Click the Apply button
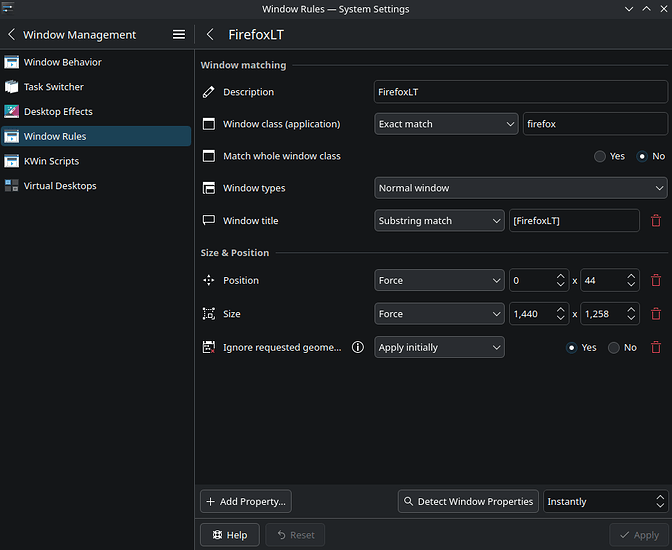The image size is (672, 550). point(639,535)
